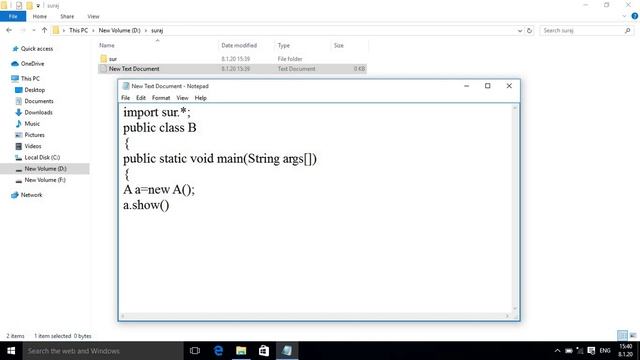Open Quick Access Toolbar customize dropdown

(x=38, y=6)
